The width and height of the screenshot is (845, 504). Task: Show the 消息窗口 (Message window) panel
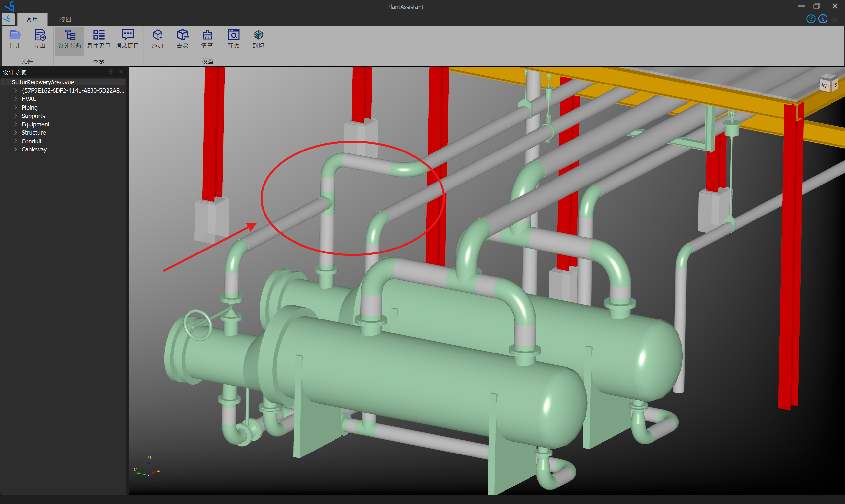click(x=127, y=39)
